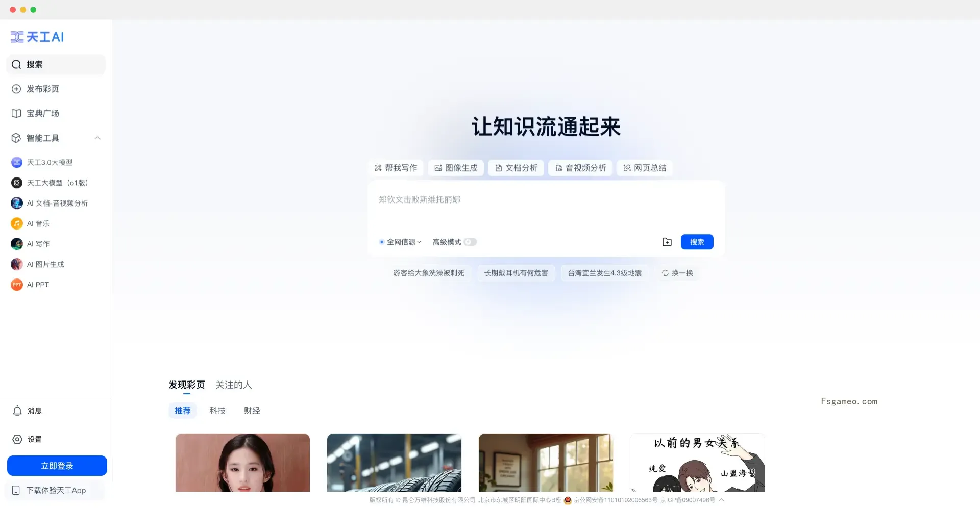Open the 以前的男女关系 comic thumbnail
The height and width of the screenshot is (508, 980).
[x=697, y=463]
